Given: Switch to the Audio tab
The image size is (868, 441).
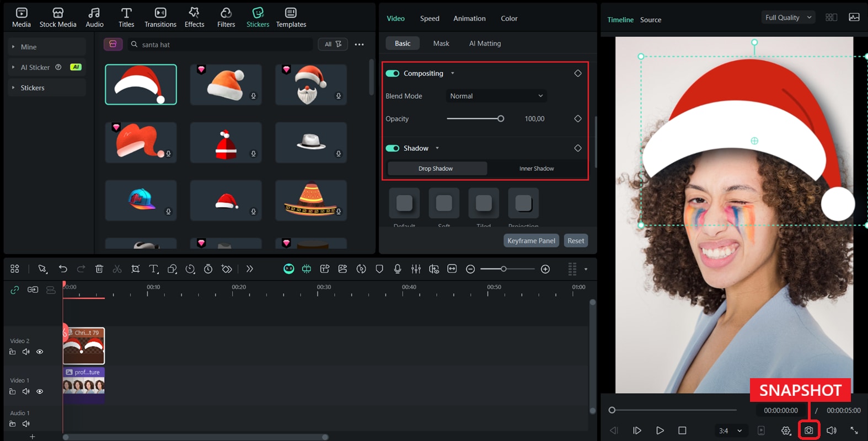Looking at the screenshot, I should click(x=94, y=18).
